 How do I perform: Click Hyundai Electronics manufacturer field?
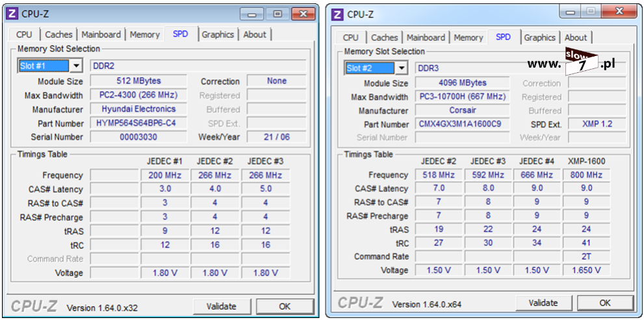click(x=138, y=109)
